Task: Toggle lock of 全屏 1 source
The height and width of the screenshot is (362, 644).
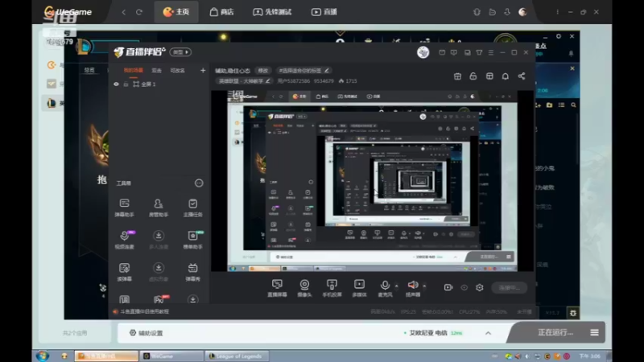Action: (126, 84)
